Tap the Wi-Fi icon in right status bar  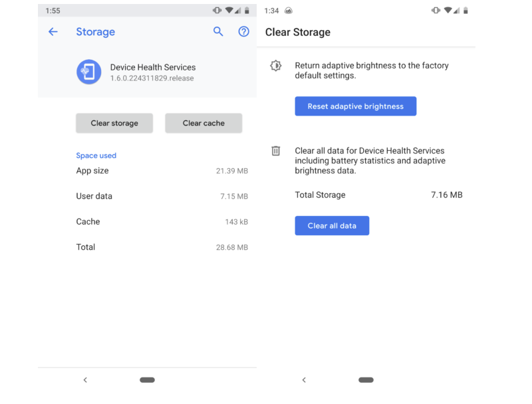[448, 11]
